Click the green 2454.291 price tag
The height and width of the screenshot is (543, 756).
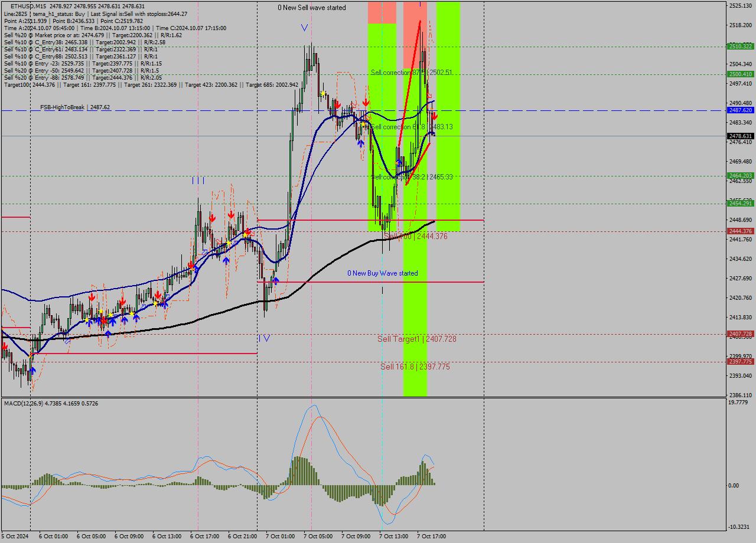(740, 203)
